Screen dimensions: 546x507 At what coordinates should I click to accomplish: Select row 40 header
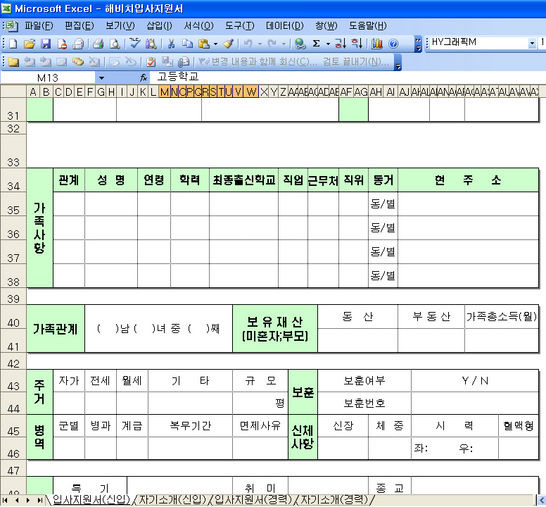tap(13, 317)
